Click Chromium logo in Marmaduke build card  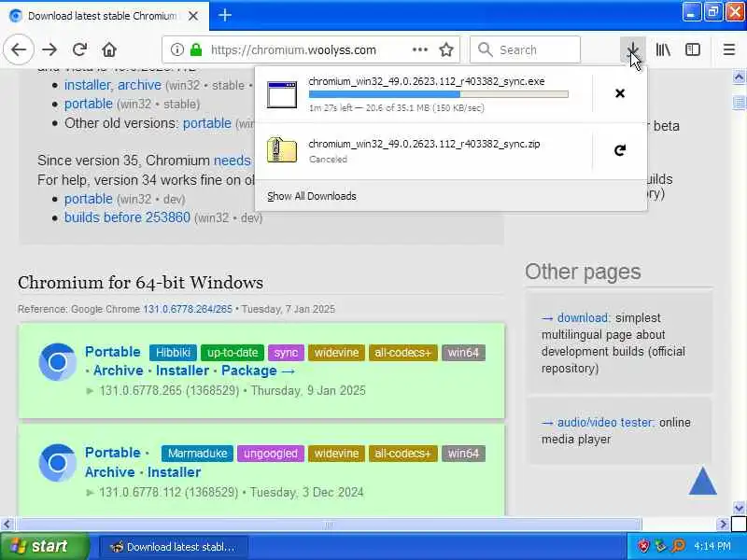[57, 462]
